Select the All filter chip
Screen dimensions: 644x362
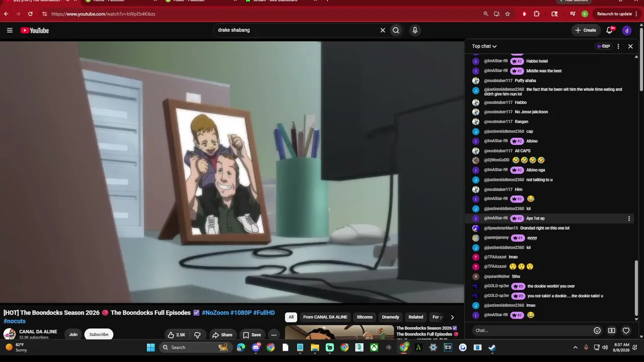click(x=291, y=317)
